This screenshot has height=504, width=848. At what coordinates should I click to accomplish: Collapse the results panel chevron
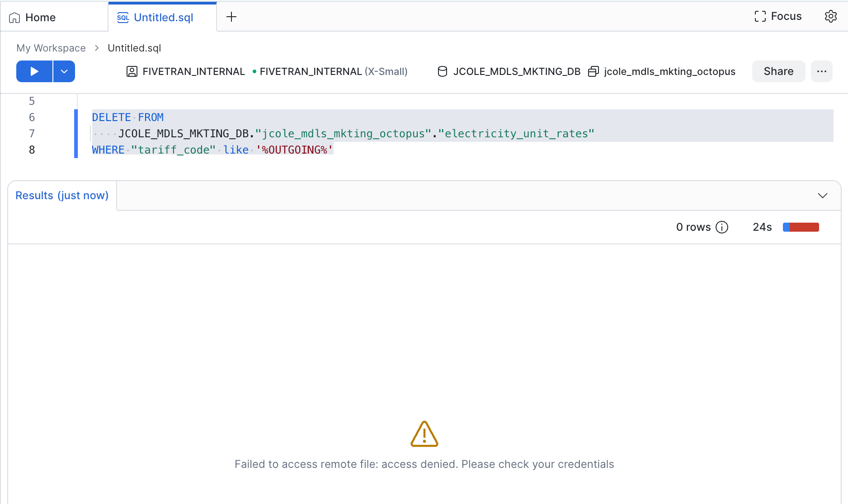[823, 196]
